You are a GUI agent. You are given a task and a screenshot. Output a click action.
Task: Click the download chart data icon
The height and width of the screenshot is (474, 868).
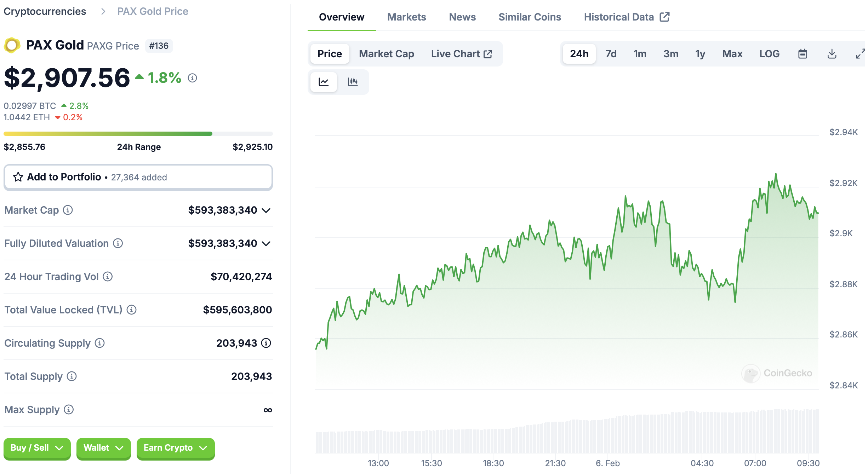point(832,54)
